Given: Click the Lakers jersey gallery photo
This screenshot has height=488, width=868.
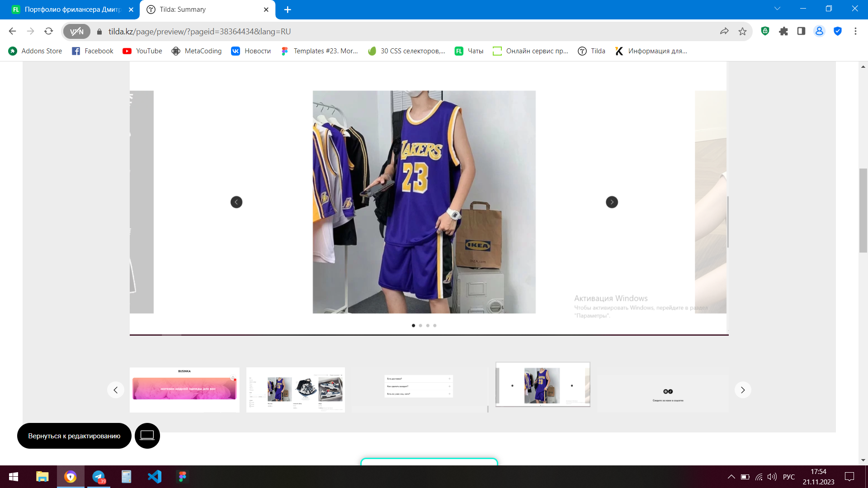Looking at the screenshot, I should tap(424, 202).
